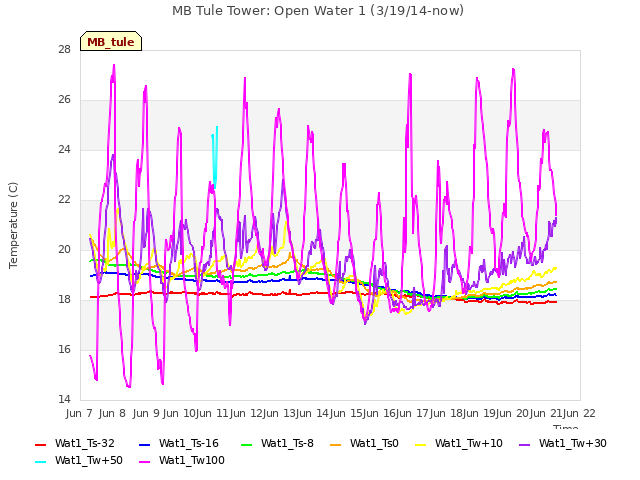Select the Wat1_Tw100 legend entry
Image resolution: width=640 pixels, height=480 pixels.
[182, 461]
